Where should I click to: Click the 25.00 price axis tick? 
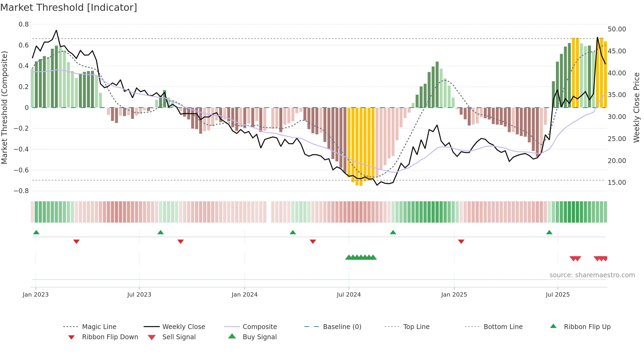617,139
